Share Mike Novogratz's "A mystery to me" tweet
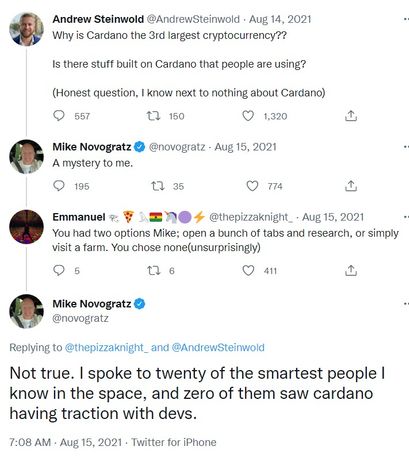Image resolution: width=409 pixels, height=459 pixels. 351,186
